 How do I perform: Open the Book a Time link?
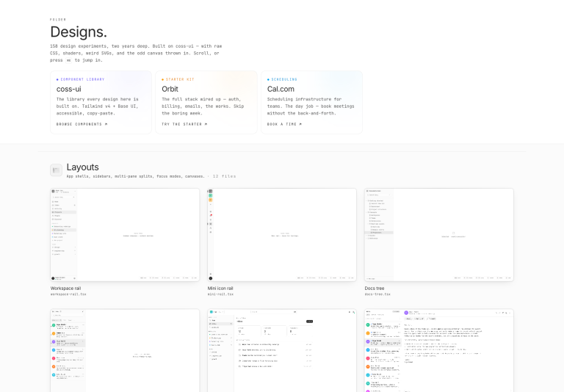284,124
